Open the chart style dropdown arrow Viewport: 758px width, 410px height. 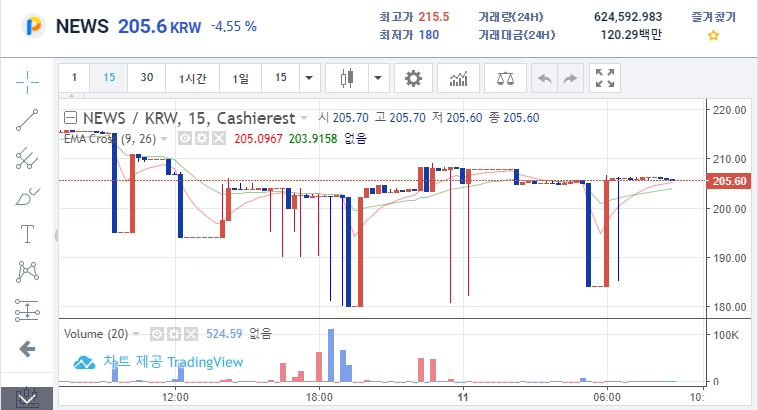378,78
